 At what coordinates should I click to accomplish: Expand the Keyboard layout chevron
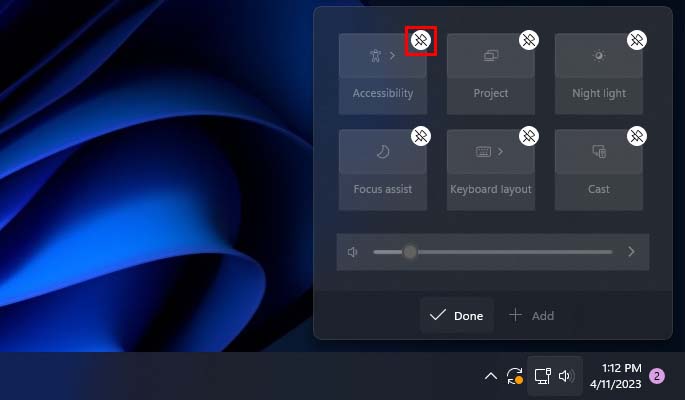pyautogui.click(x=501, y=152)
